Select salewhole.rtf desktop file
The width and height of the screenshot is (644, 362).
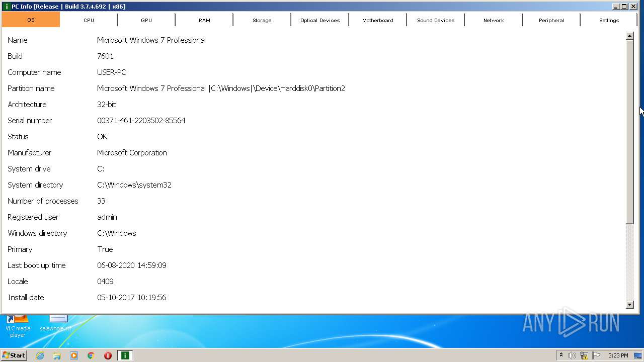click(x=55, y=323)
